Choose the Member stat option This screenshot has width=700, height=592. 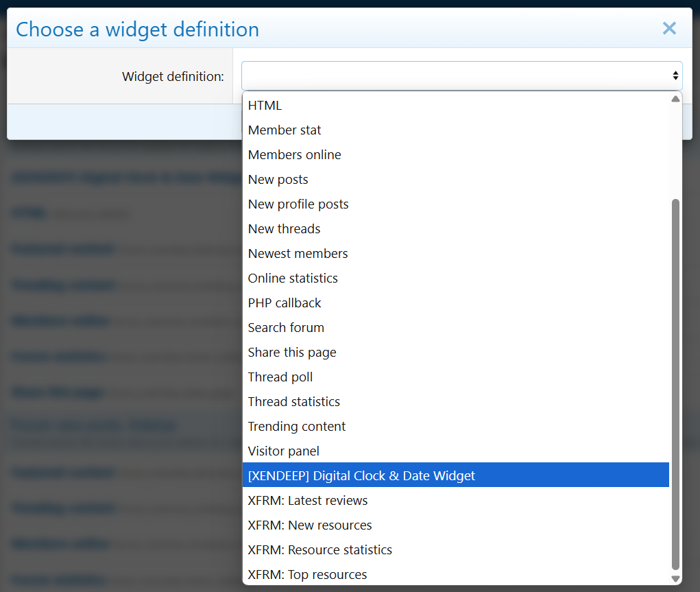point(285,130)
